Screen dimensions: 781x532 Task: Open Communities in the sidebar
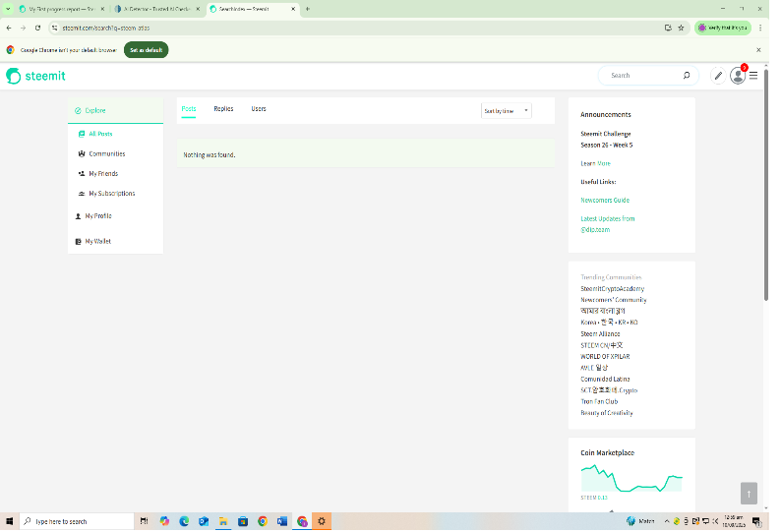[106, 153]
